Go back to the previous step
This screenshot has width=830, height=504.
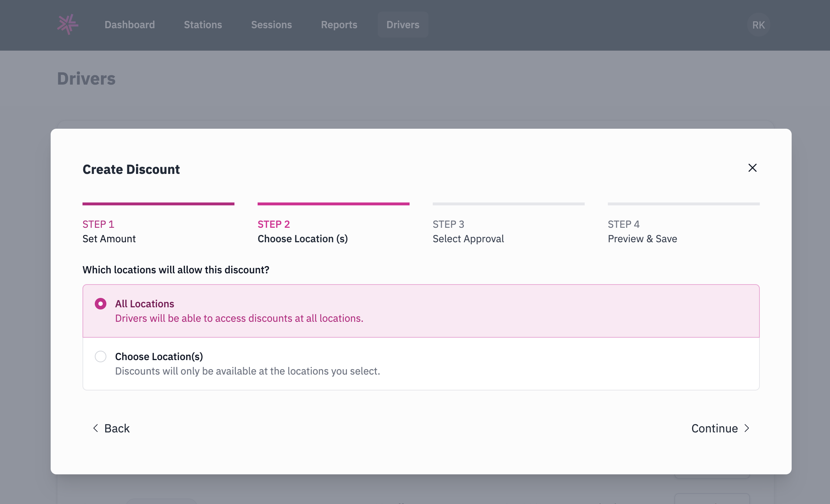click(111, 428)
